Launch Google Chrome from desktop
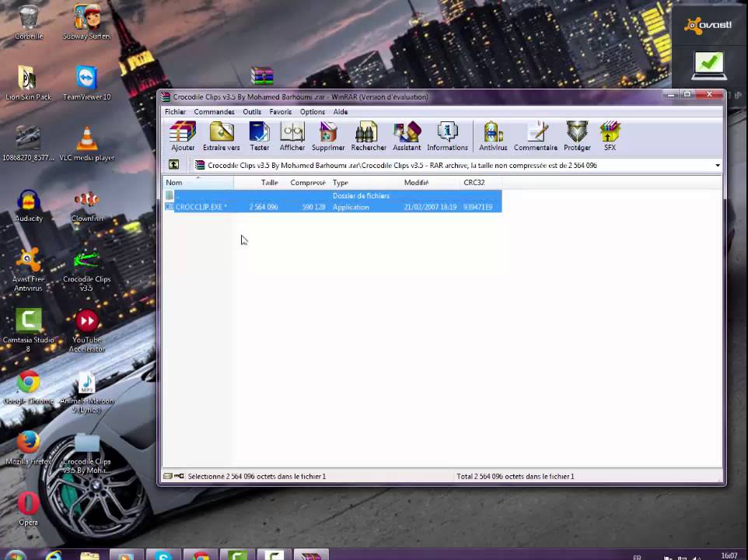 (29, 388)
